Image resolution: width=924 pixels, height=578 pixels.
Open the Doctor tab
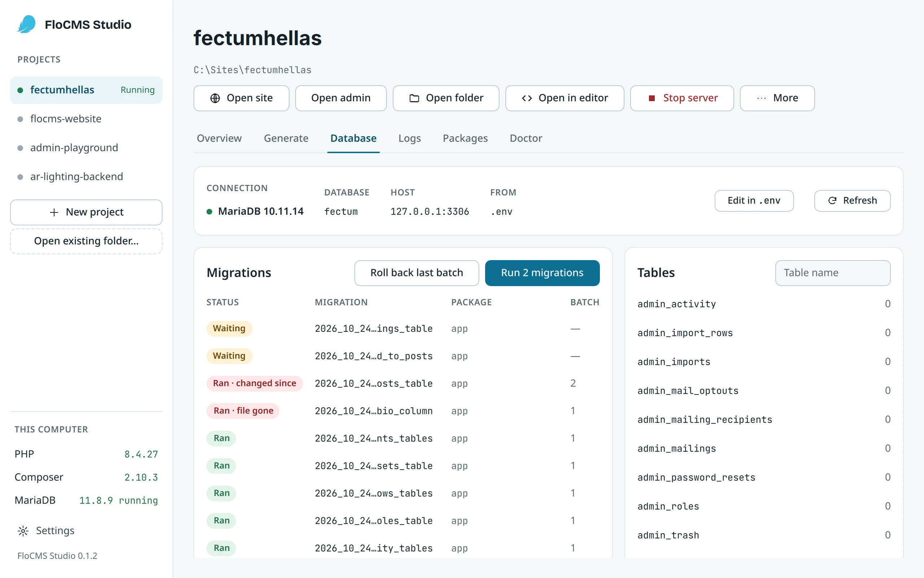tap(526, 138)
